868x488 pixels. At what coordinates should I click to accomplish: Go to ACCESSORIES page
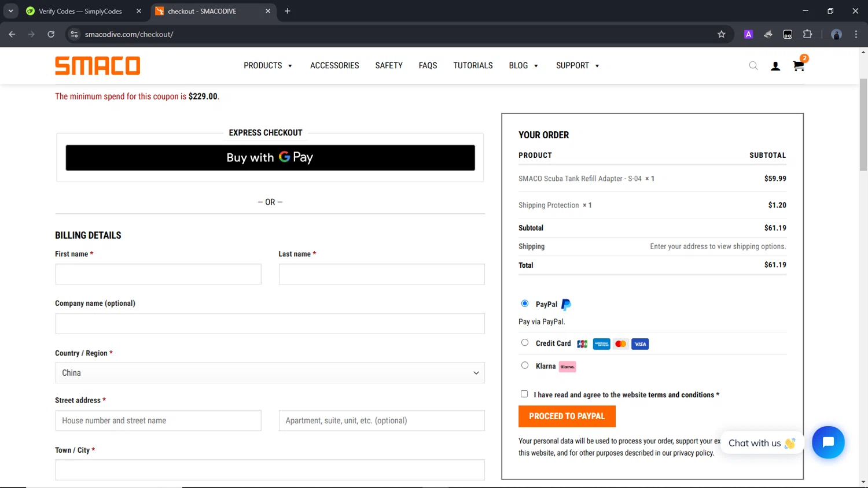[x=334, y=66]
